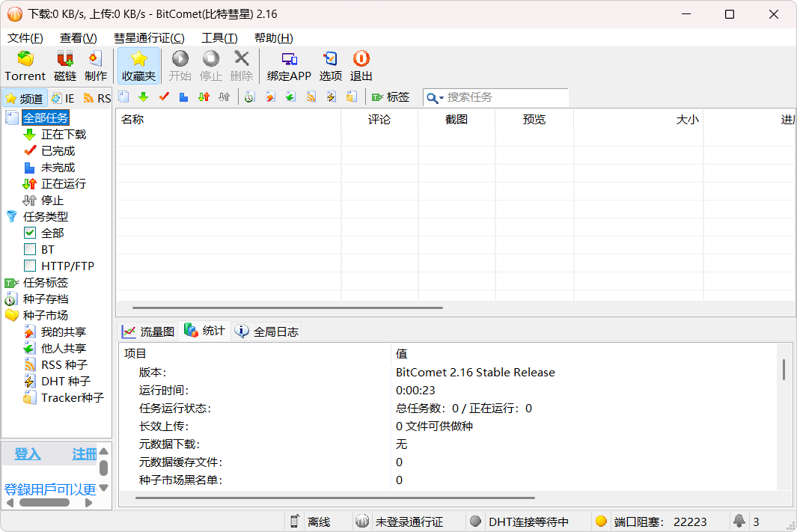Click the RSS torrent icon in small toolbar
This screenshot has height=532, width=797.
coord(311,97)
